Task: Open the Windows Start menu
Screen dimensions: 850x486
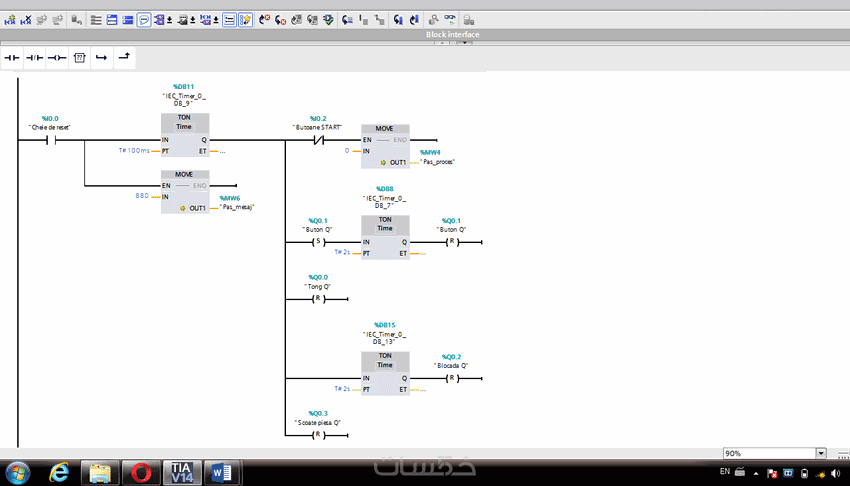Action: (x=18, y=473)
